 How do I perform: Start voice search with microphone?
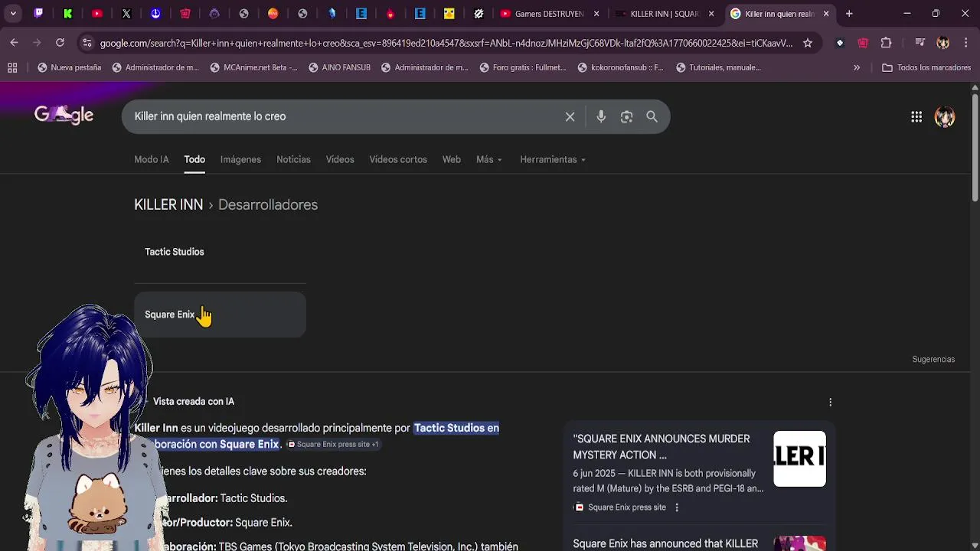tap(601, 116)
